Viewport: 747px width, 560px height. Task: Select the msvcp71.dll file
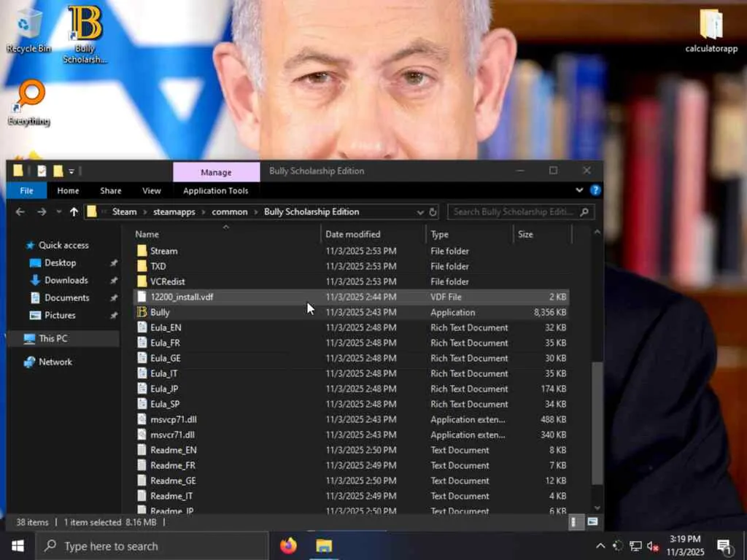coord(173,419)
